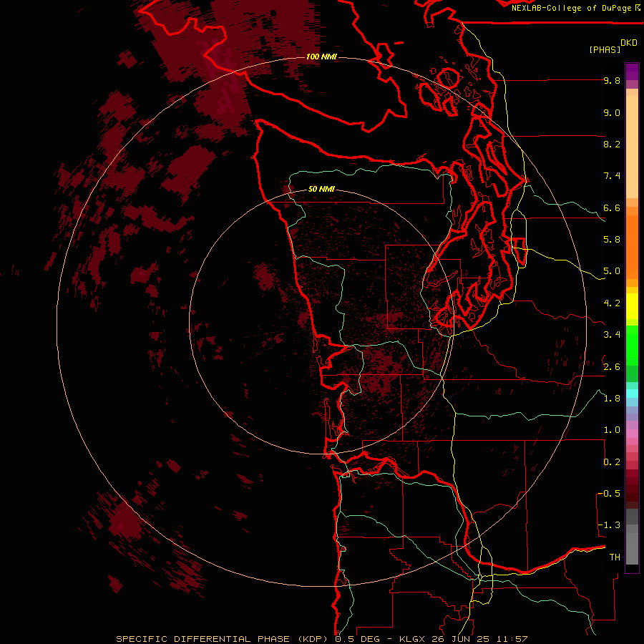Click the "DKD" legend heading
644x644 pixels.
coord(629,43)
